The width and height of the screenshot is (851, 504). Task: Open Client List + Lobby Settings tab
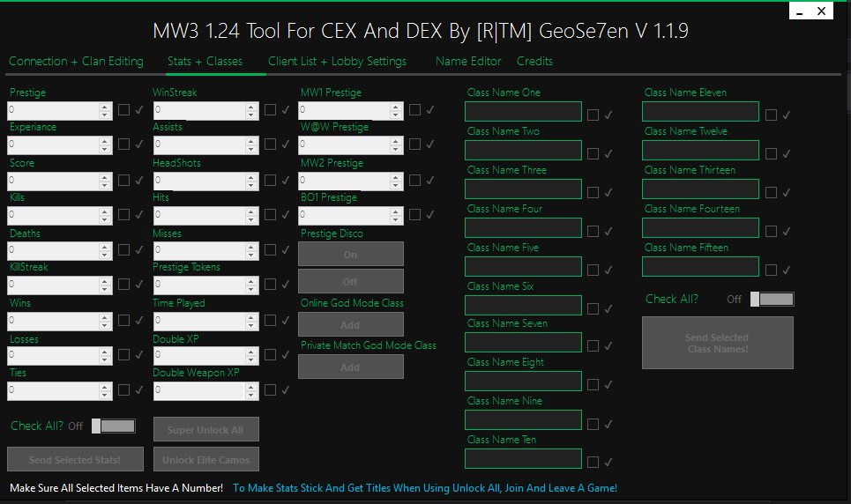click(337, 62)
